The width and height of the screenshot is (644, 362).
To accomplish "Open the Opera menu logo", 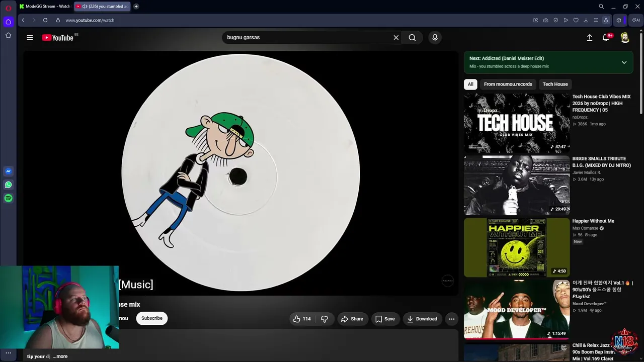I will pyautogui.click(x=8, y=8).
